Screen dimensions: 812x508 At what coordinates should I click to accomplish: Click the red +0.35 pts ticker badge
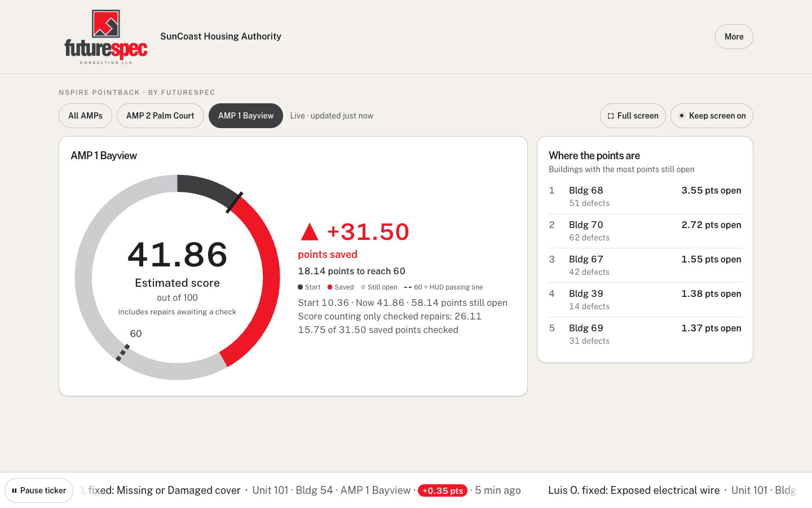pyautogui.click(x=443, y=491)
